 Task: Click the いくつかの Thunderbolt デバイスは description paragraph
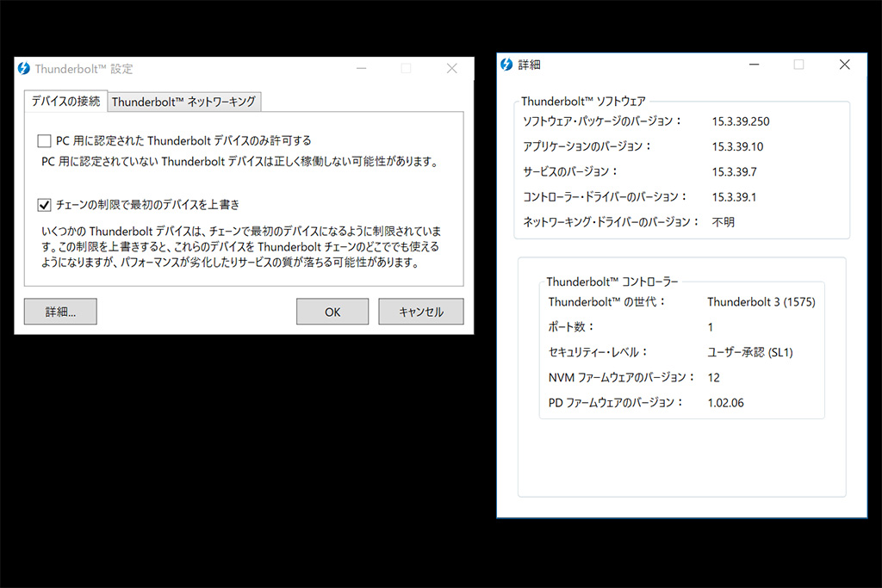[241, 247]
